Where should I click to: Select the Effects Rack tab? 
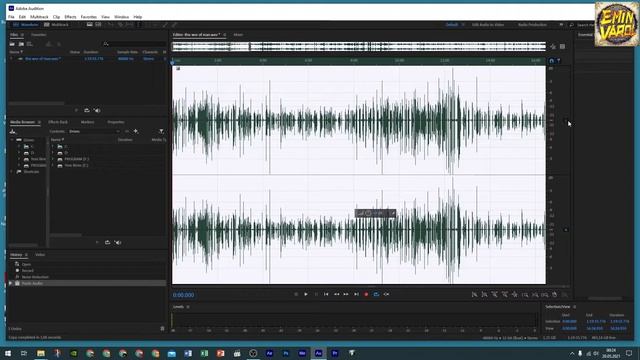58,122
